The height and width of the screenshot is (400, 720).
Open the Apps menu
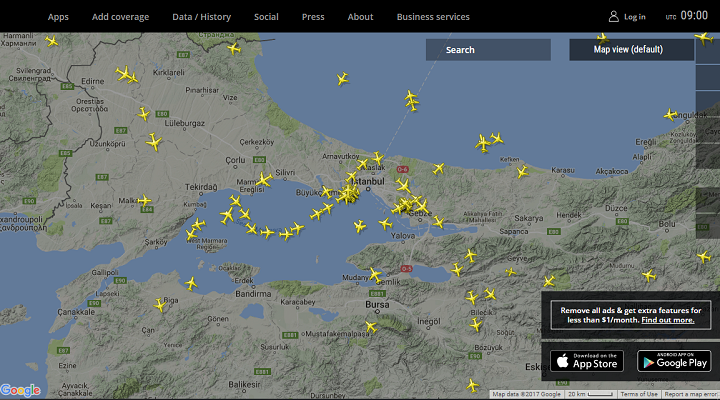[58, 17]
